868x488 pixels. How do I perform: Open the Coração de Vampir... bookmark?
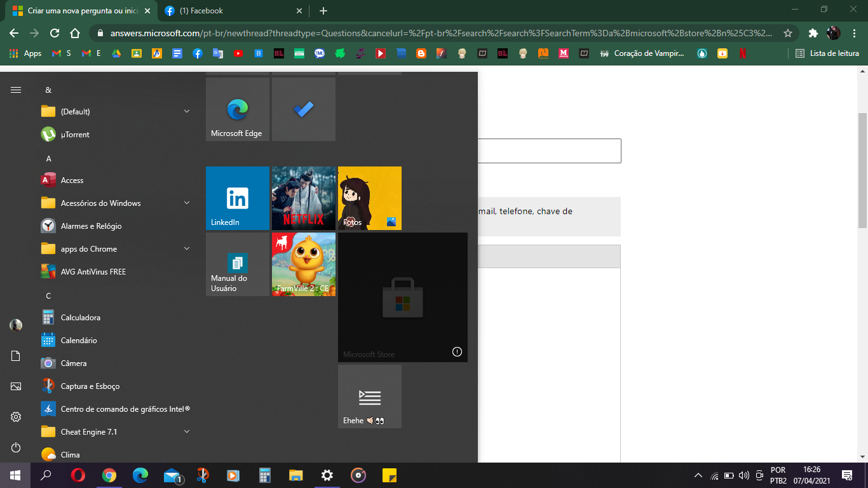click(x=643, y=53)
